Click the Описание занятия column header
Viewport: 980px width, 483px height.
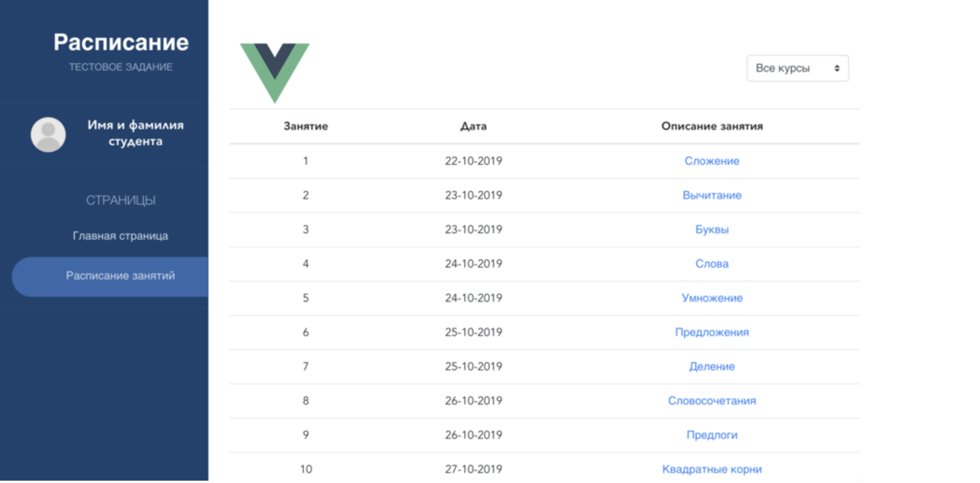point(712,126)
